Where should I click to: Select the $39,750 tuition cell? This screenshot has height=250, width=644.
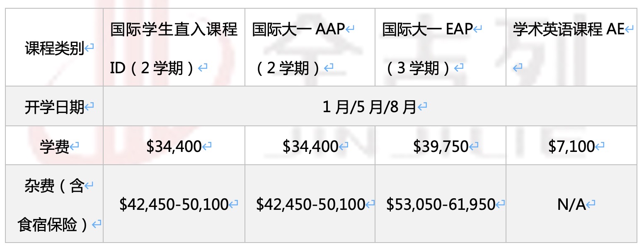[x=441, y=147]
